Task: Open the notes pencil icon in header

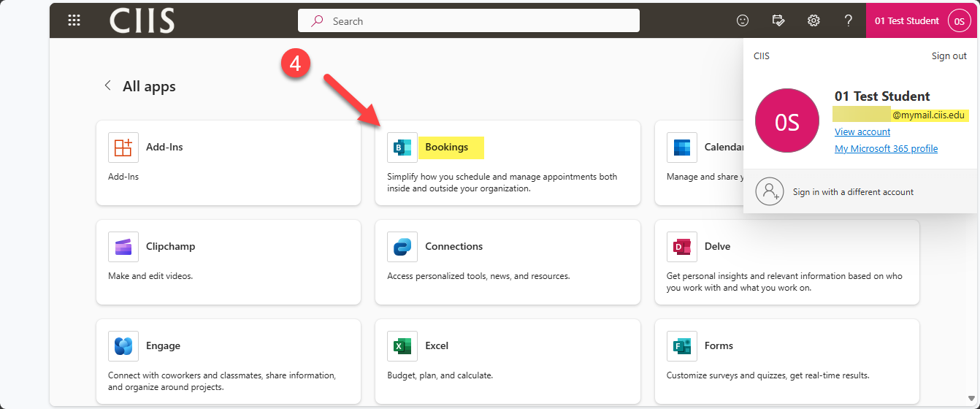Action: point(778,20)
